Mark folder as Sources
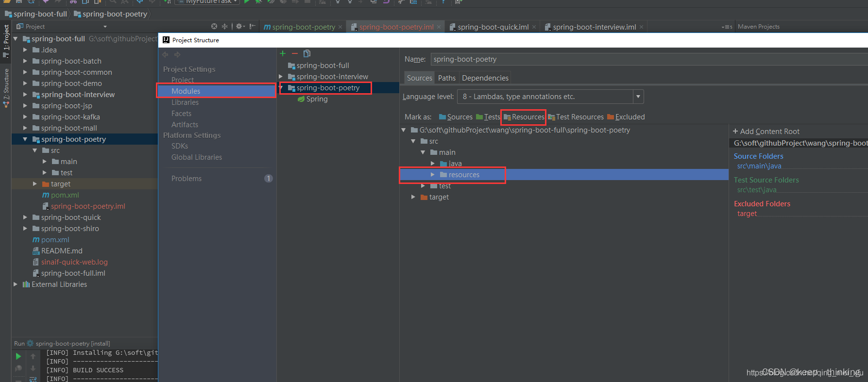The height and width of the screenshot is (382, 868). [x=456, y=117]
